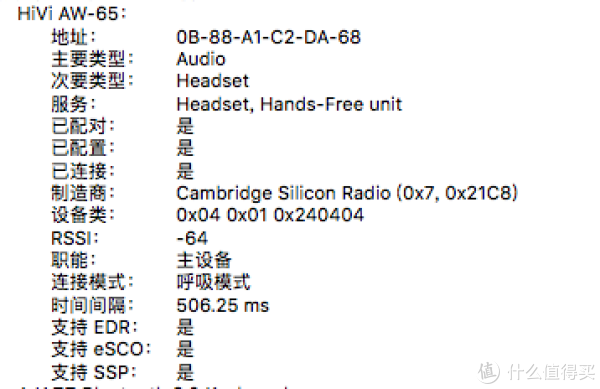This screenshot has width=600, height=389.
Task: Select the 制造商 manufacturer label
Action: pyautogui.click(x=83, y=193)
